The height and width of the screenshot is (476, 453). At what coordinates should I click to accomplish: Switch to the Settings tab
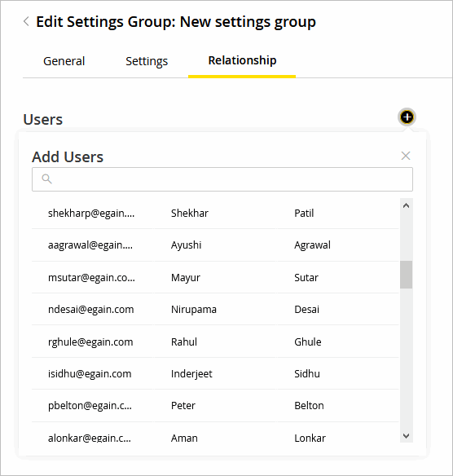point(147,61)
